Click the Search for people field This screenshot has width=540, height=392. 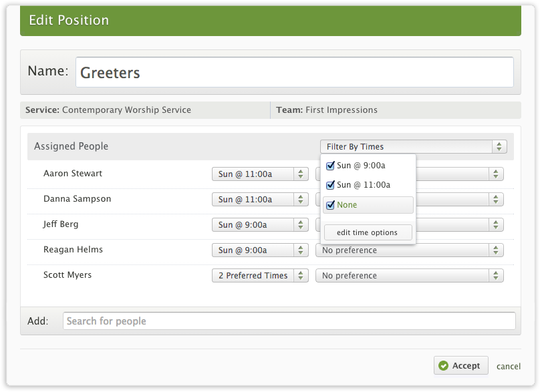(x=289, y=321)
